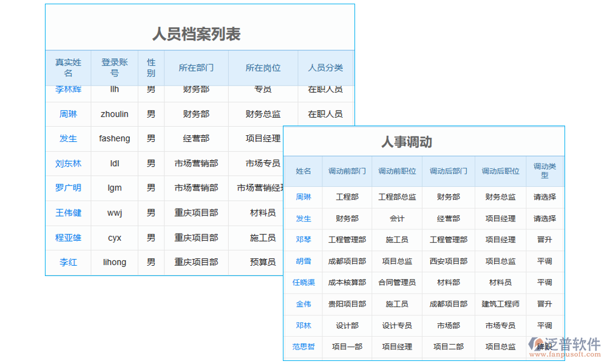Image resolution: width=607 pixels, height=364 pixels.
Task: Open 刘东林 personnel record link
Action: point(68,163)
